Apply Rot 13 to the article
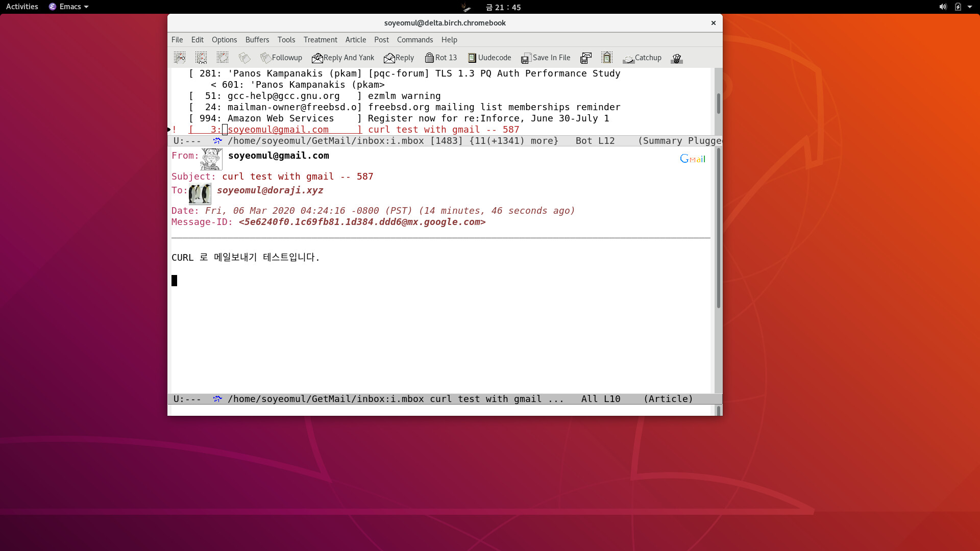Image resolution: width=980 pixels, height=551 pixels. pyautogui.click(x=441, y=58)
